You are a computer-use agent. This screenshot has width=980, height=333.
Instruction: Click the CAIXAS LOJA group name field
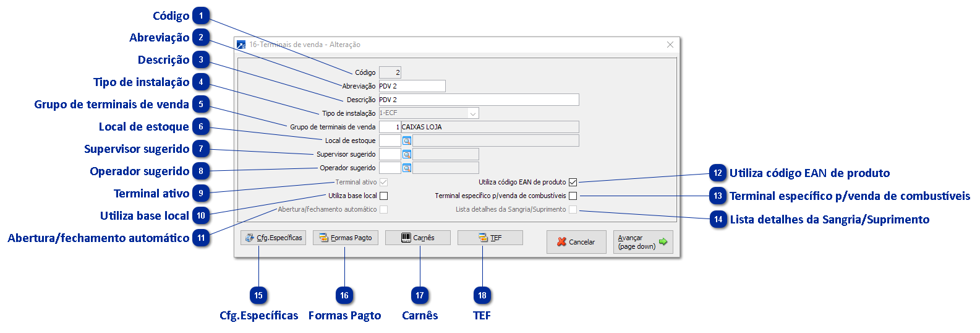coord(490,127)
